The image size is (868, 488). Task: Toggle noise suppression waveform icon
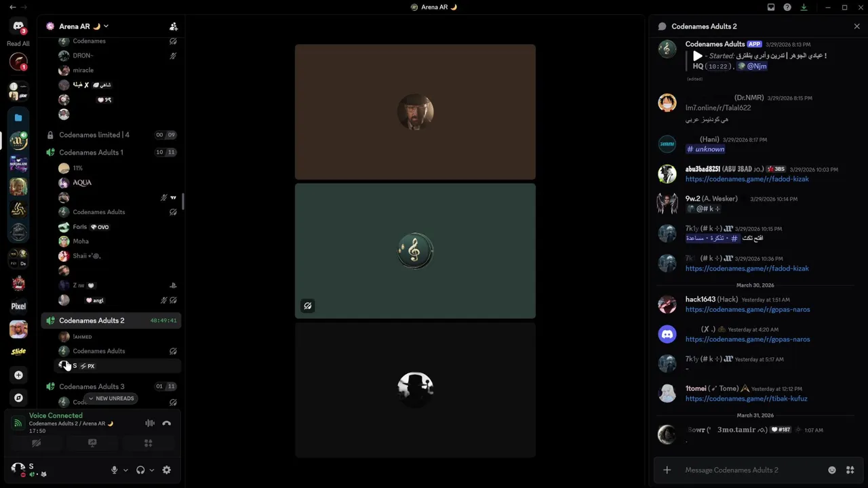[150, 424]
